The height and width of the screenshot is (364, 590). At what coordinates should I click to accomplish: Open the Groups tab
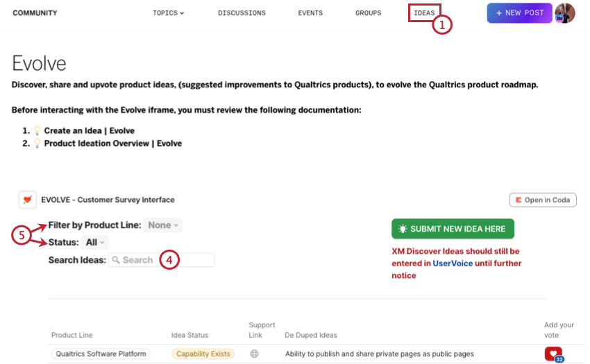pos(369,12)
